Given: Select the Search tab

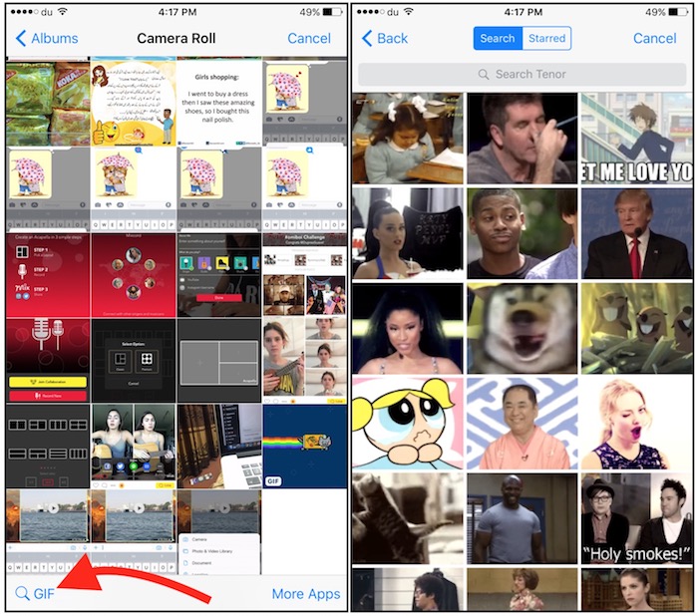Looking at the screenshot, I should coord(497,38).
